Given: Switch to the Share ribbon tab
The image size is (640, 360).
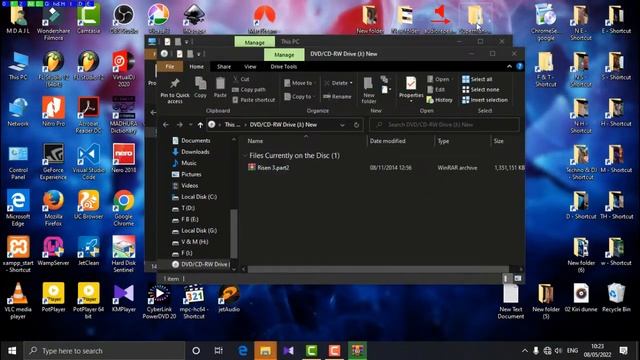Looking at the screenshot, I should point(224,67).
